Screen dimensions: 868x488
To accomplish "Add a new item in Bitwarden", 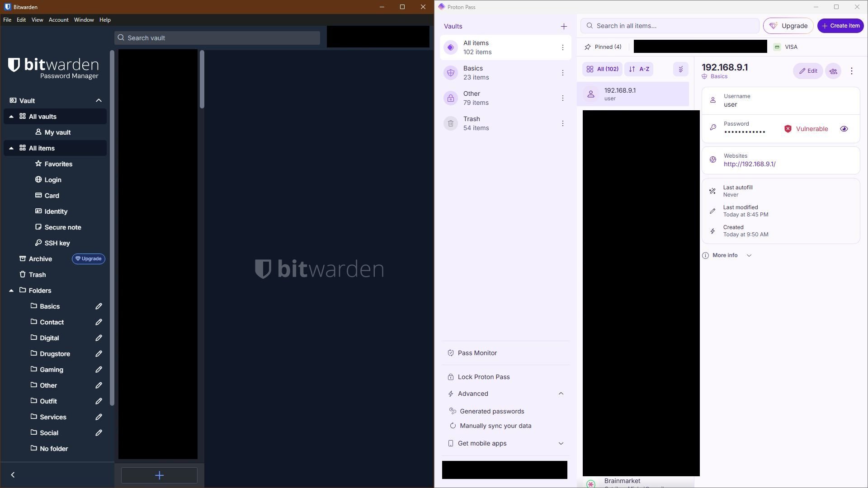I will (159, 475).
